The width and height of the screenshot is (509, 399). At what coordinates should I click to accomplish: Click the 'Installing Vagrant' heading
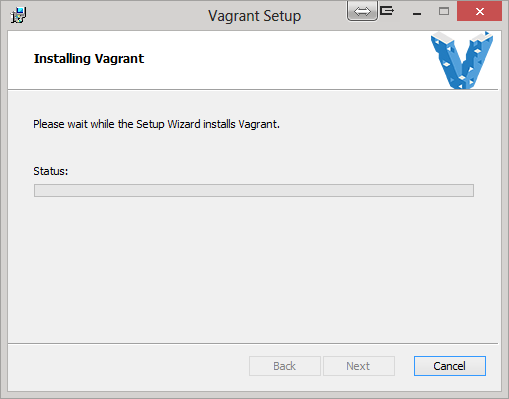coord(89,59)
